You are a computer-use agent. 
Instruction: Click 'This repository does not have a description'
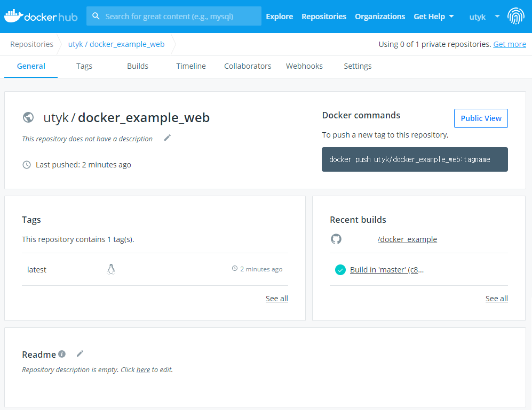pyautogui.click(x=87, y=139)
